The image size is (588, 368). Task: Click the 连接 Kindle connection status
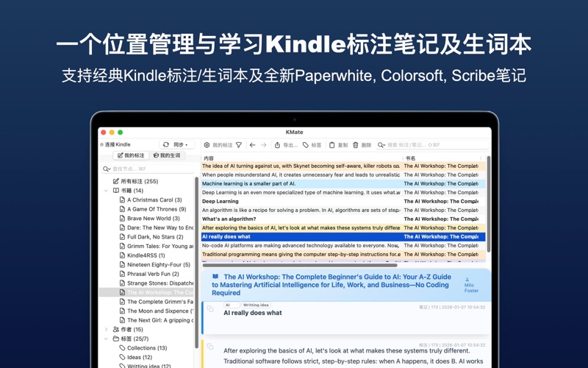pos(115,144)
